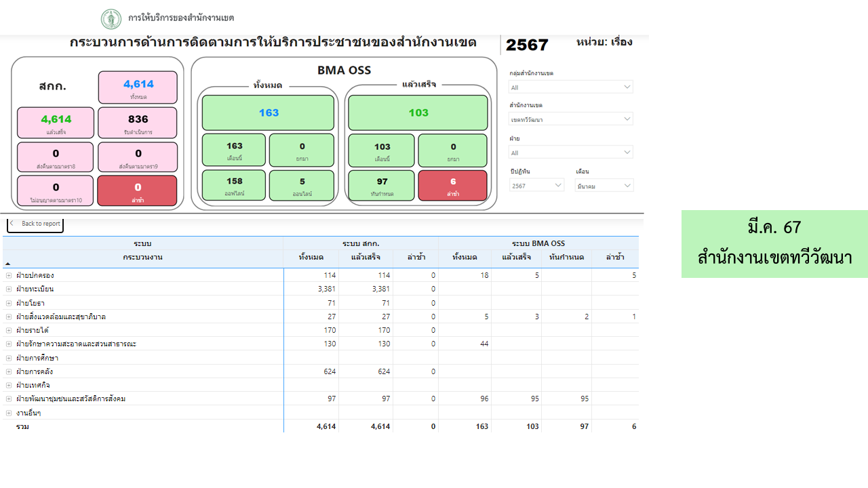The image size is (868, 488).
Task: Expand the ฝ่ายปกครอง row plus icon
Action: point(9,276)
